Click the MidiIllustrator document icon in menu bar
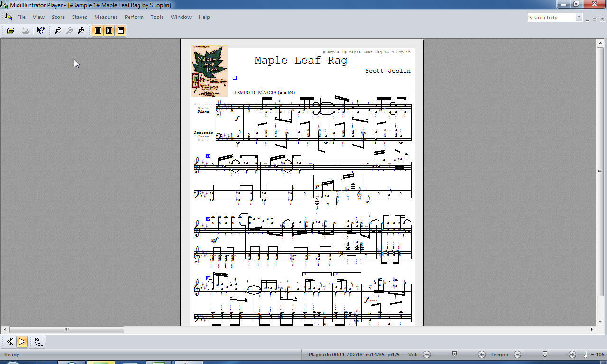 click(8, 17)
